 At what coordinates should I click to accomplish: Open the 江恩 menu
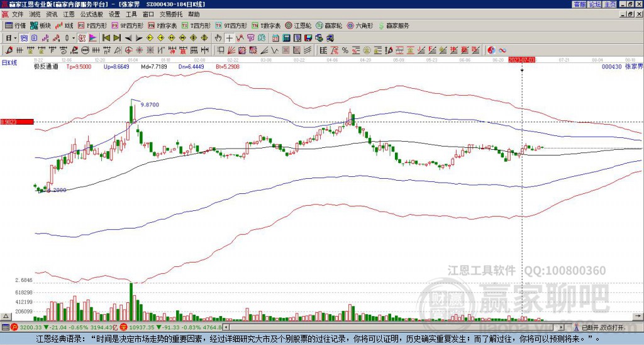coord(69,14)
